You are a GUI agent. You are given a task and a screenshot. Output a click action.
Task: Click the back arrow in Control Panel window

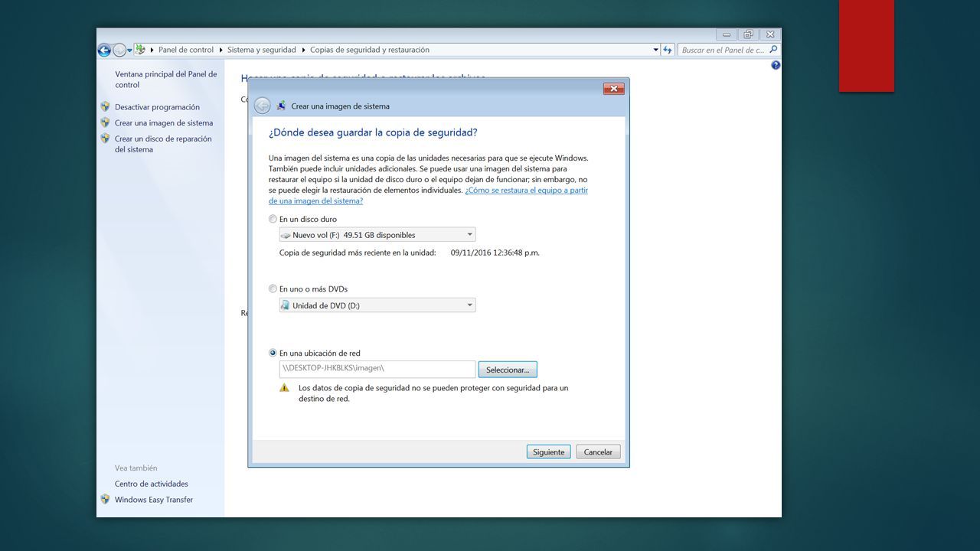click(x=104, y=50)
